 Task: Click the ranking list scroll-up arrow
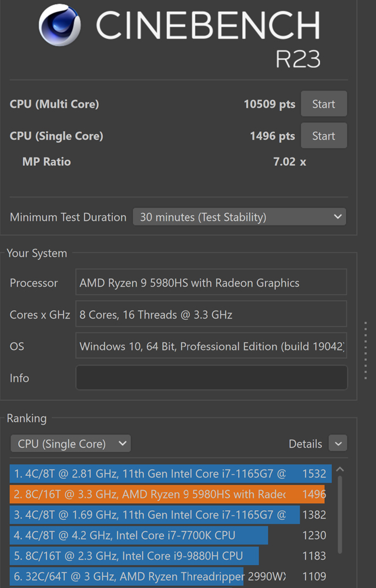[340, 470]
